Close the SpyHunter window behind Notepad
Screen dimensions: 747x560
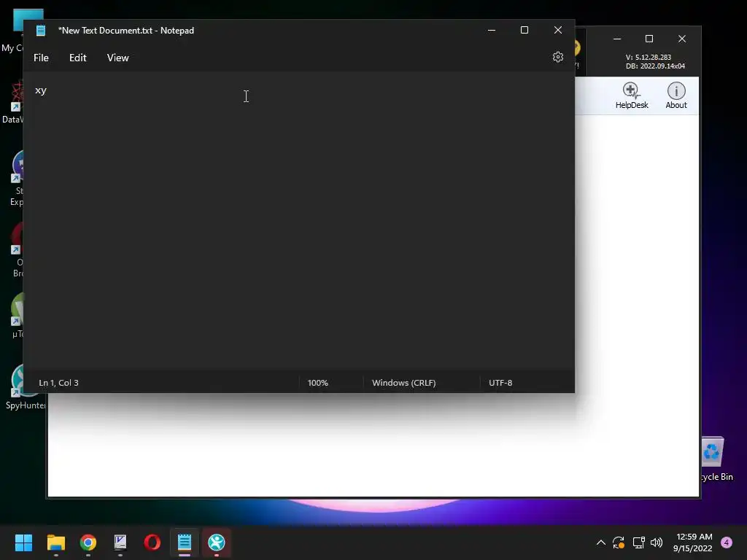(x=682, y=39)
